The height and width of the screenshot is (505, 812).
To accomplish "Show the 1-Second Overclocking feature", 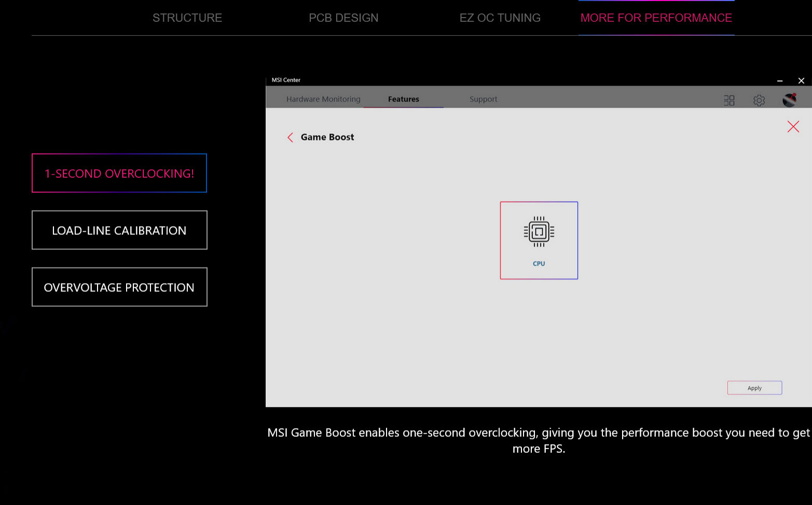I will [x=119, y=173].
